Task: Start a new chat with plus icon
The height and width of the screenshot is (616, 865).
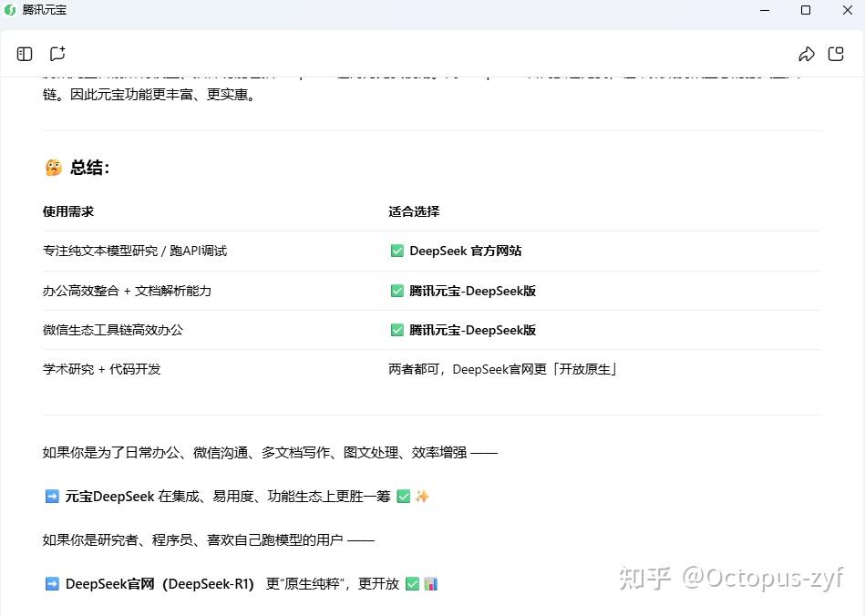Action: (57, 54)
